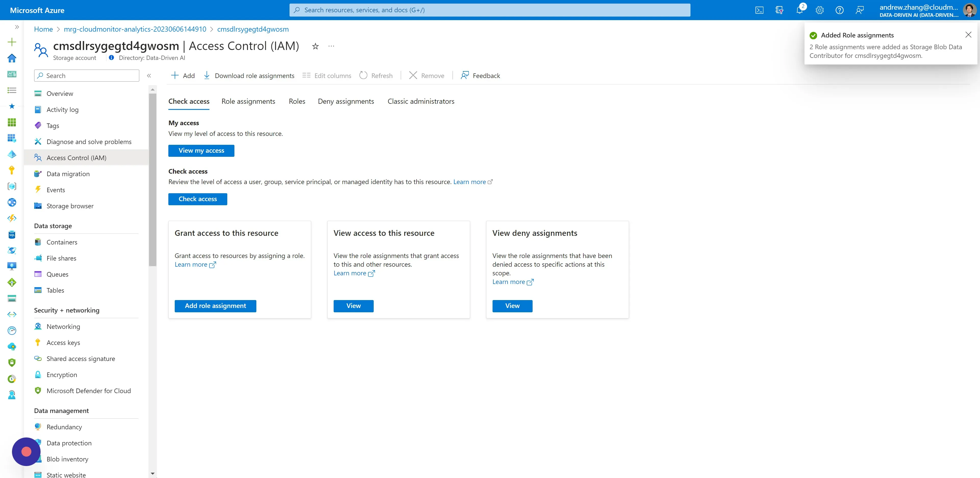Open the Key vaults key icon in left rail

pyautogui.click(x=12, y=170)
